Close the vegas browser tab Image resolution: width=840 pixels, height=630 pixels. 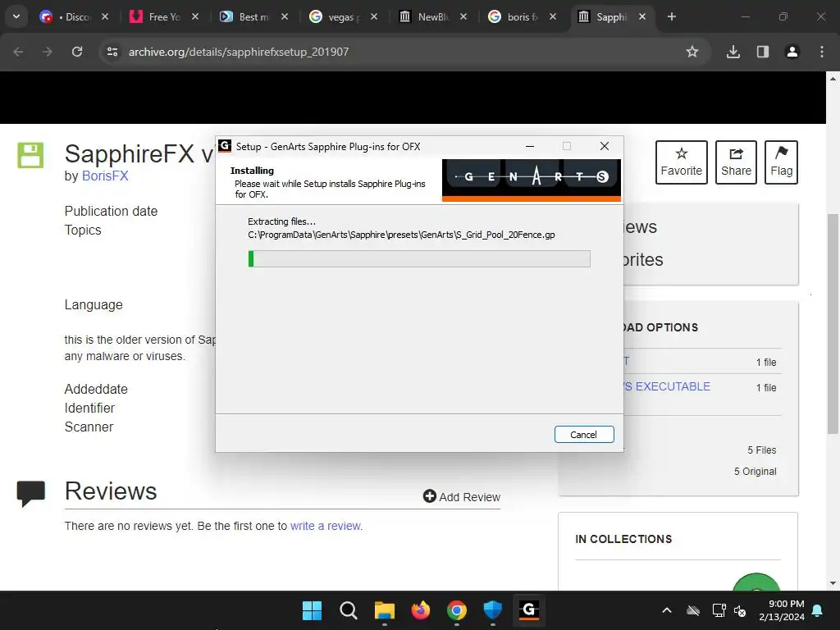coord(374,17)
